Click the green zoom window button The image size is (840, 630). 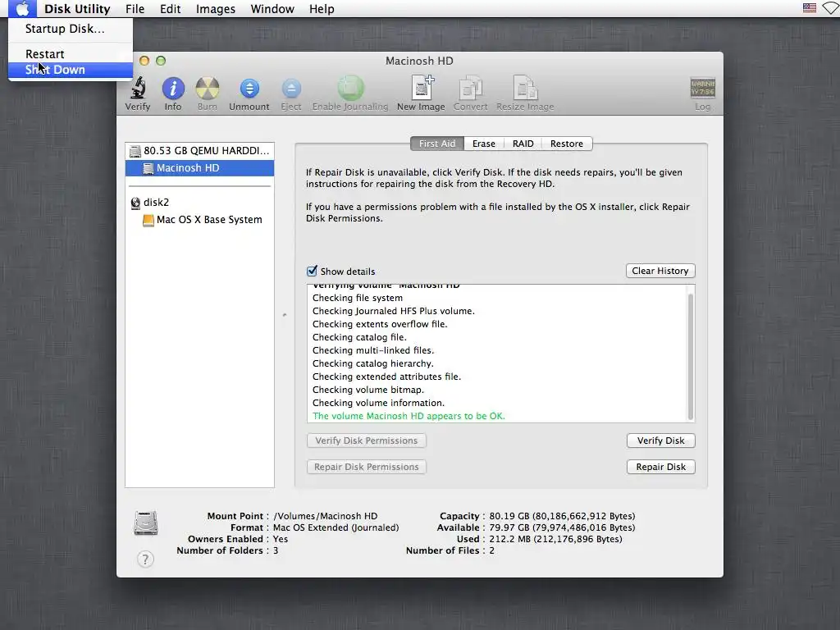click(161, 61)
